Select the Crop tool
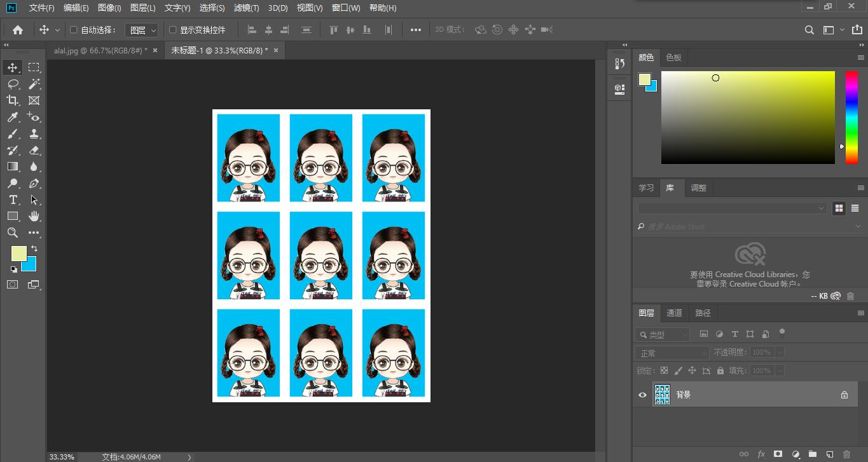This screenshot has height=462, width=868. pyautogui.click(x=12, y=100)
